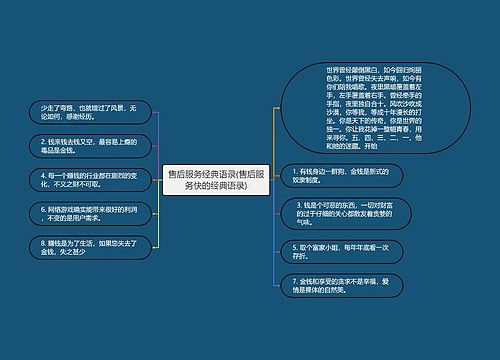Viewport: 500px width, 360px height.
Task: Click node 7. 金钱和享受的贪求不是幸福
Action: click(x=342, y=286)
